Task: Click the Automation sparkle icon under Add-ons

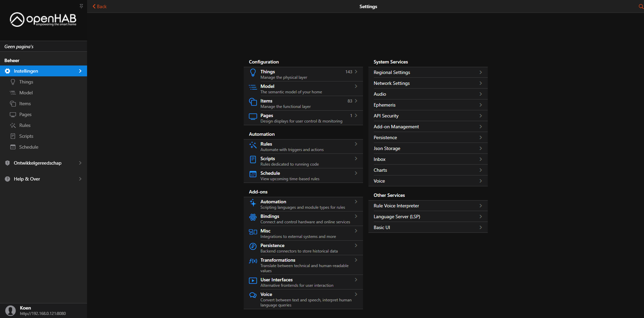Action: [253, 203]
